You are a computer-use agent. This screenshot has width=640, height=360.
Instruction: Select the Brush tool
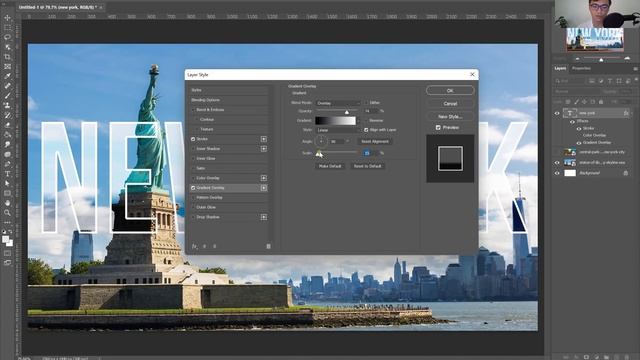(x=7, y=96)
